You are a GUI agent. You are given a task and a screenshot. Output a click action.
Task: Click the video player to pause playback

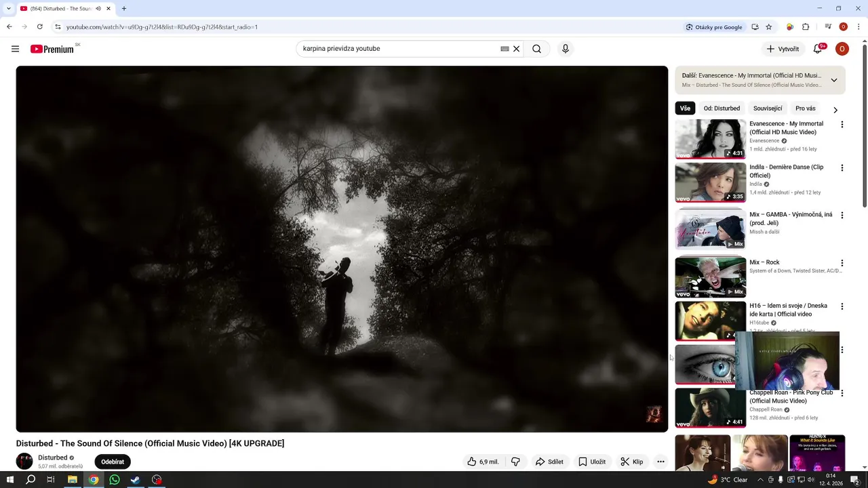pyautogui.click(x=342, y=249)
